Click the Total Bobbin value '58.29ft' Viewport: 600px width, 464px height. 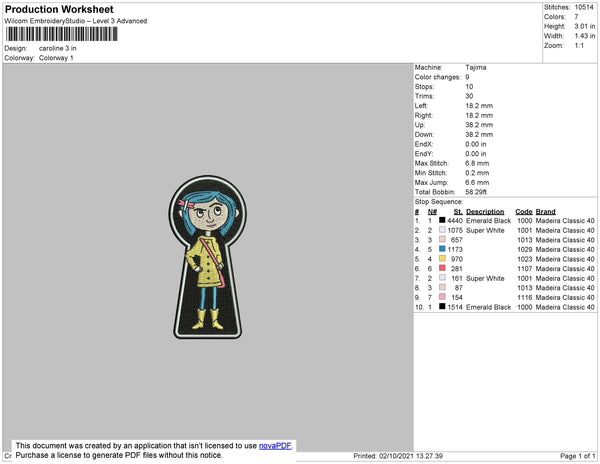[x=476, y=192]
